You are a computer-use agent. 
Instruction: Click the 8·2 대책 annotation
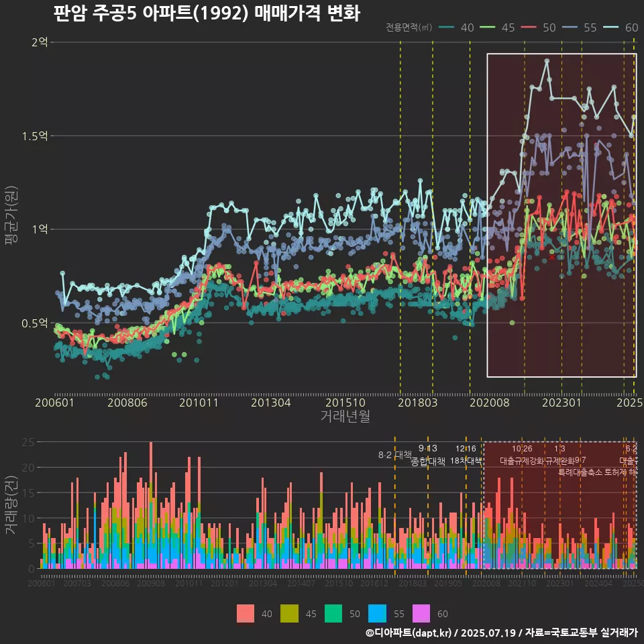(394, 455)
